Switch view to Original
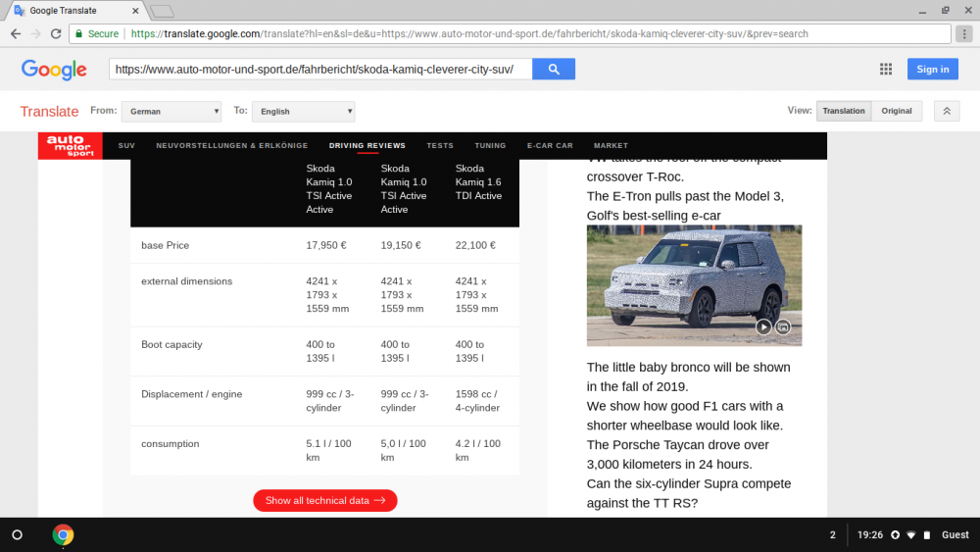The width and height of the screenshot is (980, 552). tap(897, 111)
